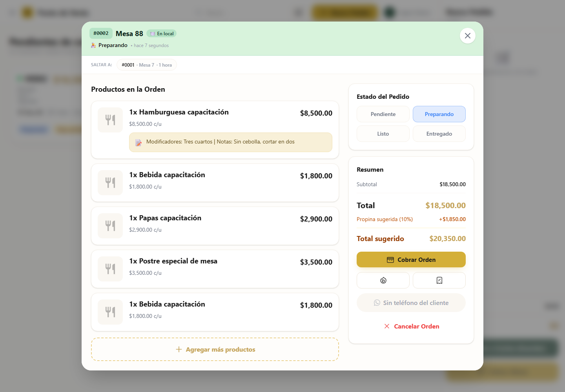Click the $8,500.00 item total price
This screenshot has width=565, height=392.
point(316,113)
